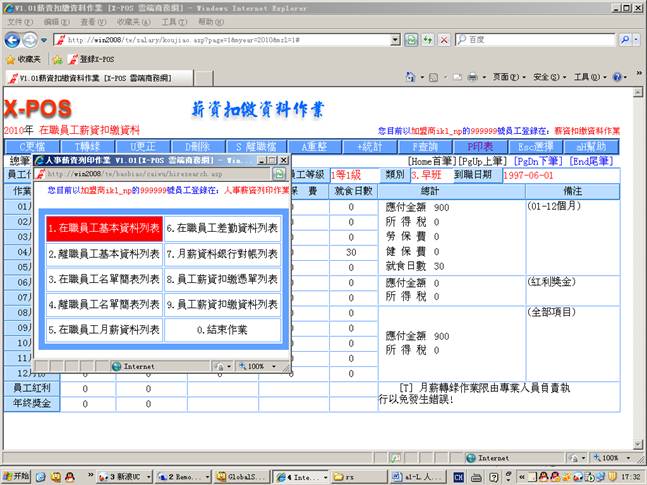Click the compatibility view icon in popup address bar
647x485 pixels.
point(279,174)
